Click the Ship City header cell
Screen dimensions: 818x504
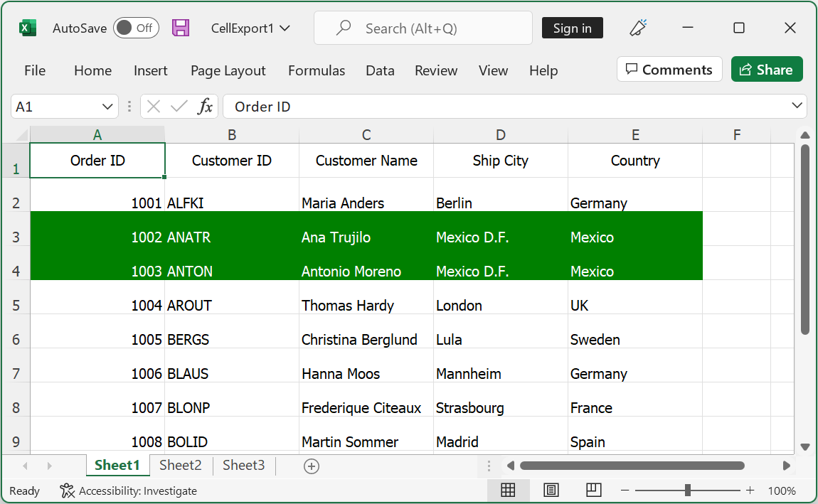501,161
